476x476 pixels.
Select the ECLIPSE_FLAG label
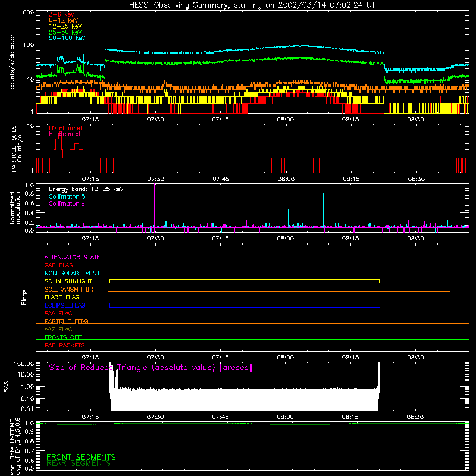65,305
